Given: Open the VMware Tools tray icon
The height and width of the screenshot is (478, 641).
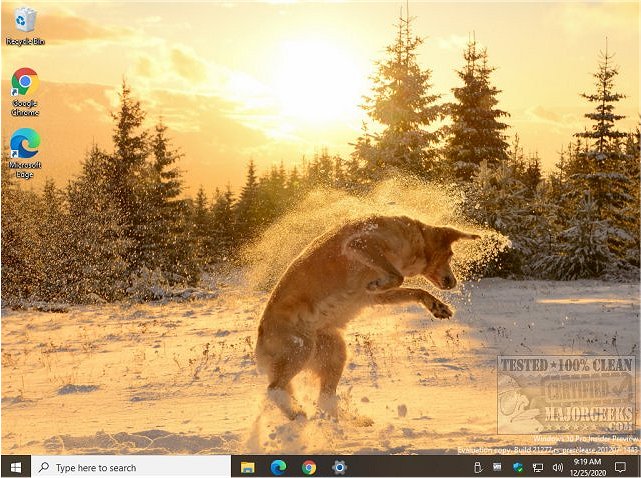Looking at the screenshot, I should 497,467.
